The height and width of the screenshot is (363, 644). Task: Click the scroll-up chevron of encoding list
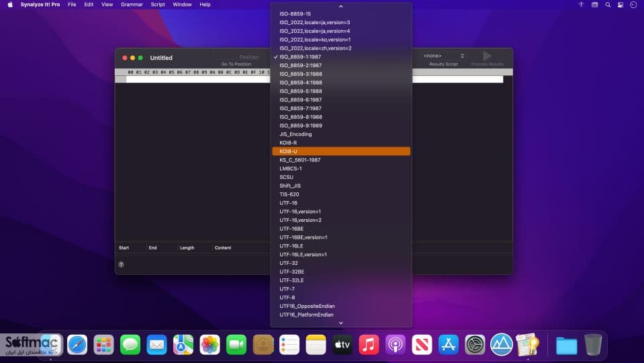coord(340,7)
